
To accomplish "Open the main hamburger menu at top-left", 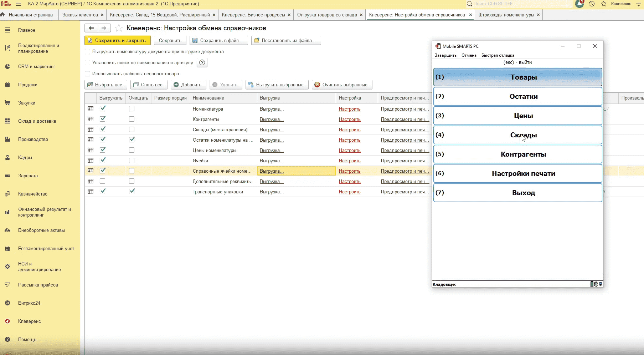I will pyautogui.click(x=19, y=4).
